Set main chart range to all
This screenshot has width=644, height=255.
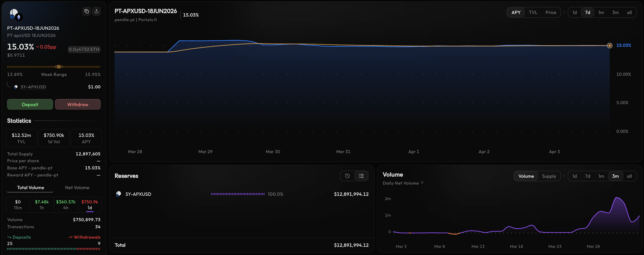[629, 13]
